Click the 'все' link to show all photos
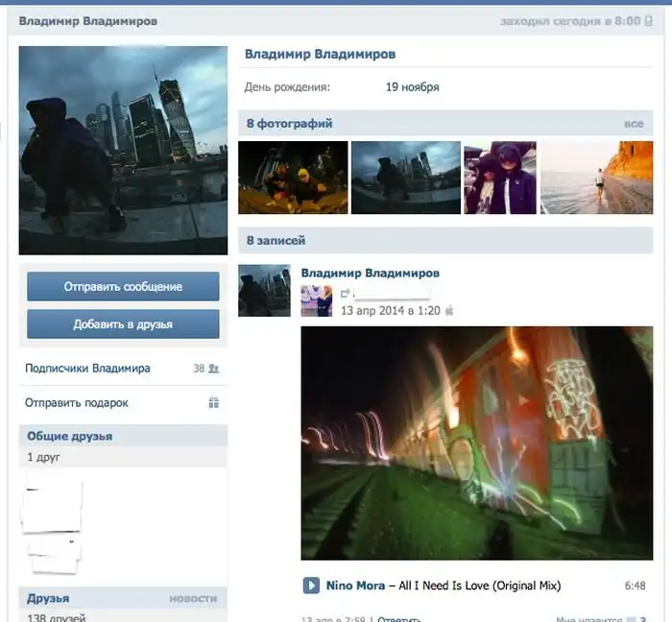The width and height of the screenshot is (672, 622). [x=634, y=124]
